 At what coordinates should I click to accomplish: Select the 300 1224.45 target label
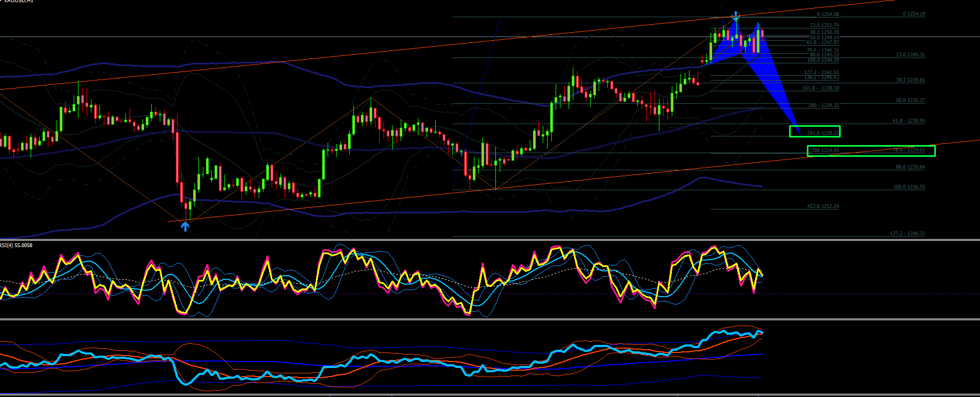click(x=825, y=150)
